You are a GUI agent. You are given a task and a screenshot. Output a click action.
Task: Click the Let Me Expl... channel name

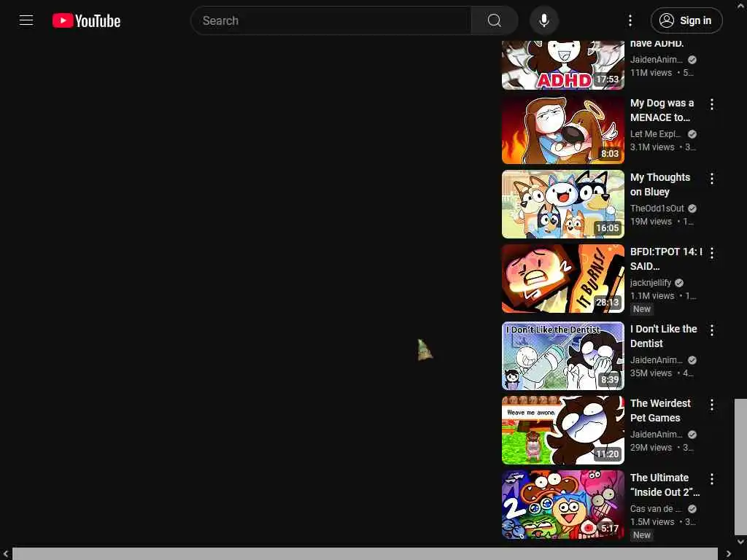click(656, 134)
